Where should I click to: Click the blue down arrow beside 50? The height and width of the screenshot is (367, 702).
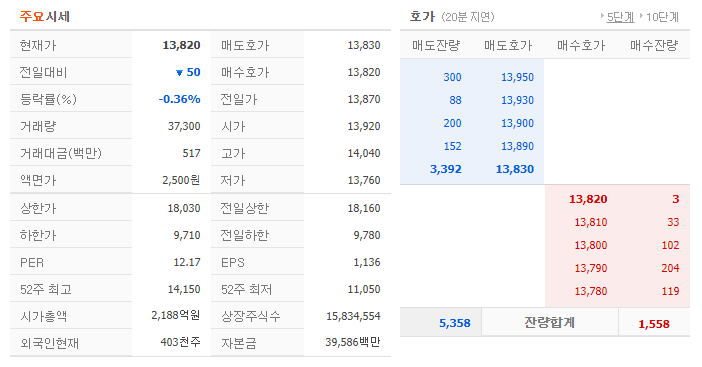click(179, 73)
